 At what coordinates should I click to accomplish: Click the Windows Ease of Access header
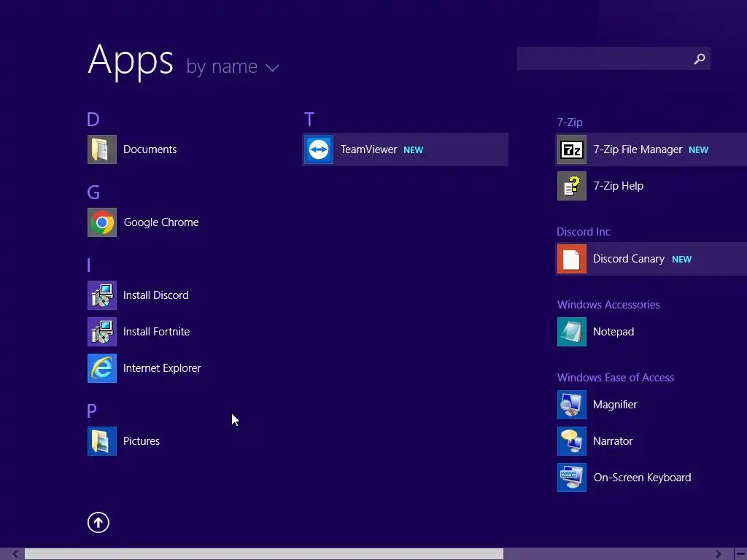coord(616,378)
